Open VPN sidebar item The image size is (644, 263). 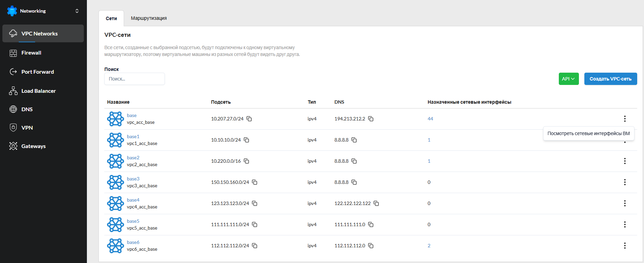click(x=43, y=128)
